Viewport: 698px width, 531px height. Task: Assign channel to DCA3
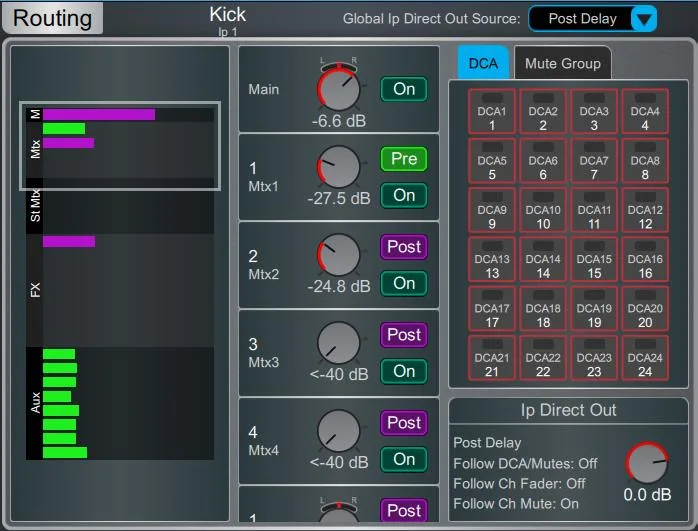pyautogui.click(x=594, y=111)
